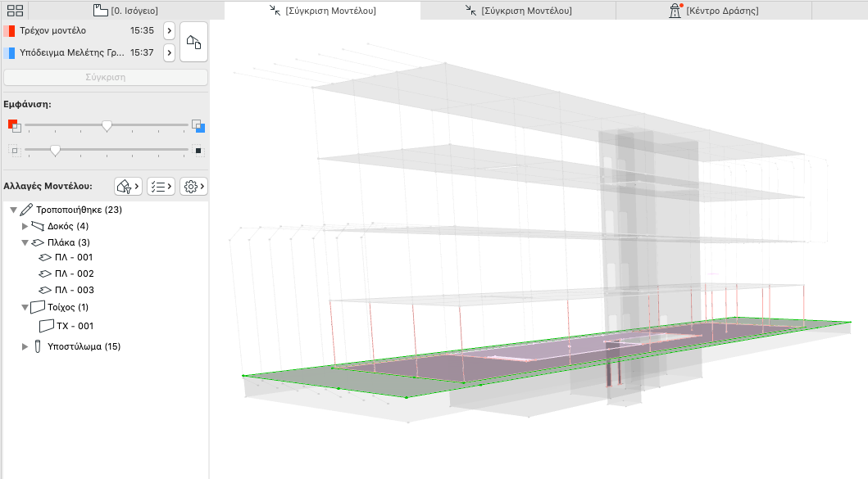Viewport: 868px width, 479px height.
Task: Select the second Σύγκριση Μοντέλου tab
Action: 518,11
